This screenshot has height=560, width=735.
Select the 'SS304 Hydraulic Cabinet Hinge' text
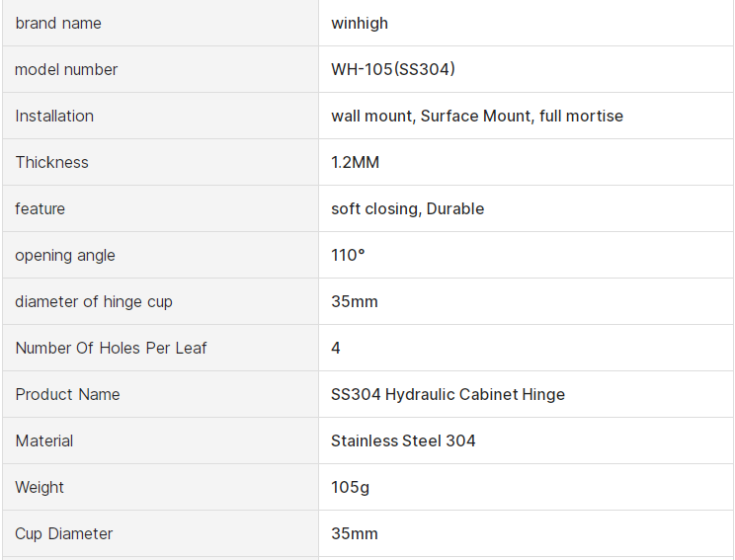tap(448, 394)
